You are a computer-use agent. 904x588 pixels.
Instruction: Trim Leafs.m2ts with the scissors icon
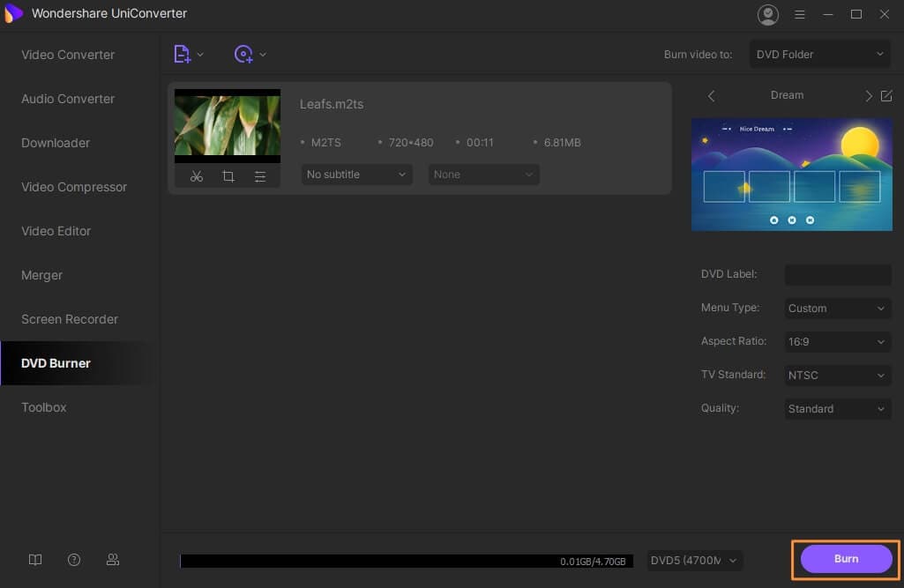coord(197,176)
